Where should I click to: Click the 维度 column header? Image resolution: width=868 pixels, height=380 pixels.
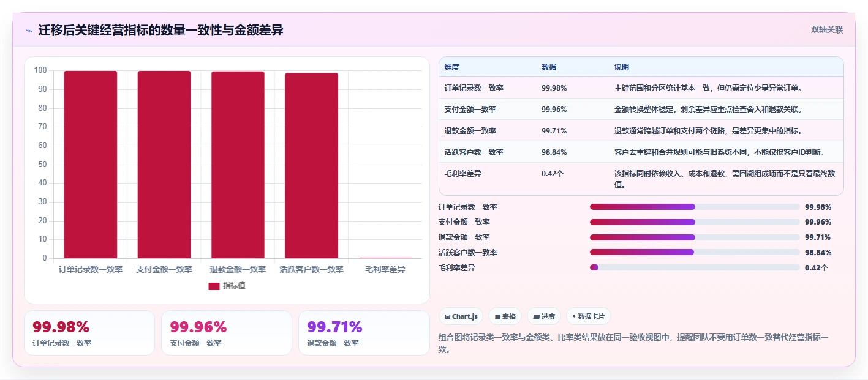(x=452, y=67)
